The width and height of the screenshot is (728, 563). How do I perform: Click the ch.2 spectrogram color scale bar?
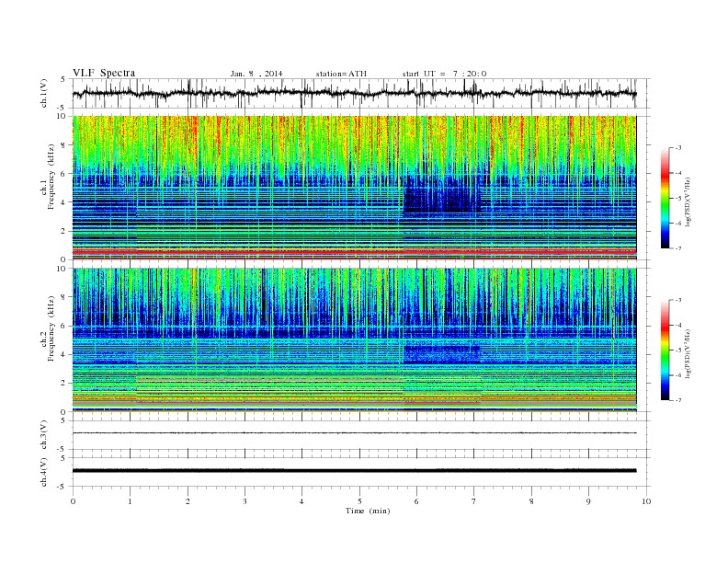[x=665, y=350]
